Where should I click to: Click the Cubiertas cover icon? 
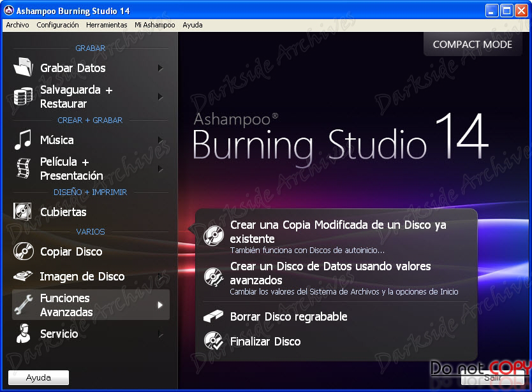pos(22,211)
